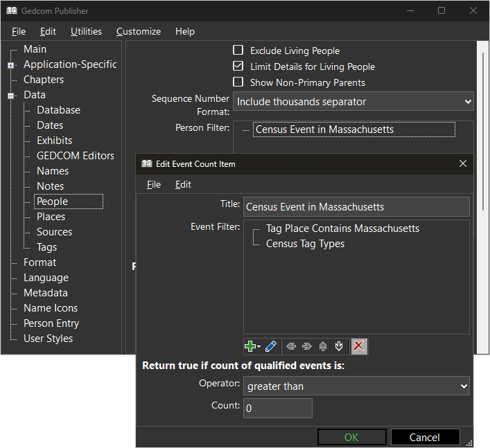Image resolution: width=490 pixels, height=448 pixels.
Task: Open the Utilities menu
Action: click(x=86, y=32)
